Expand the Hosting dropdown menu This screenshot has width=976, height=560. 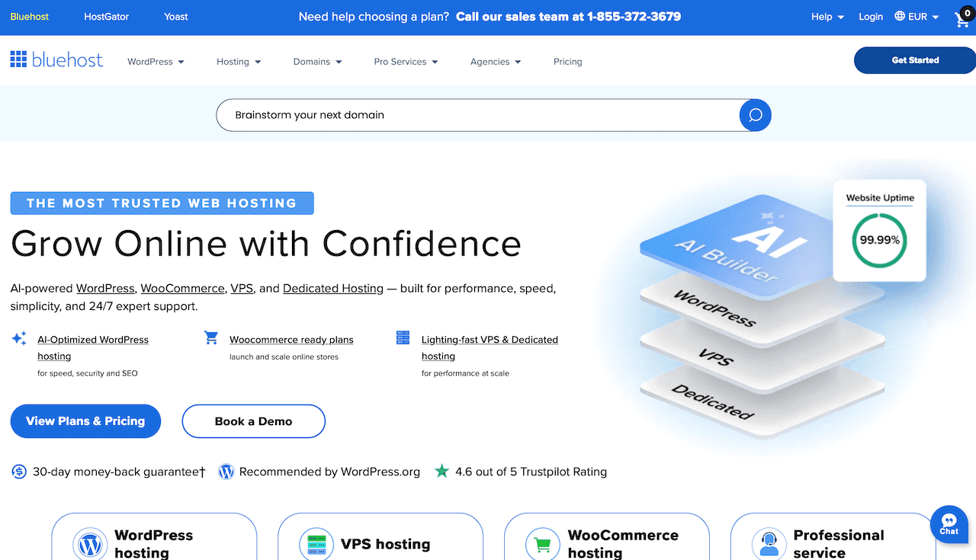coord(239,62)
